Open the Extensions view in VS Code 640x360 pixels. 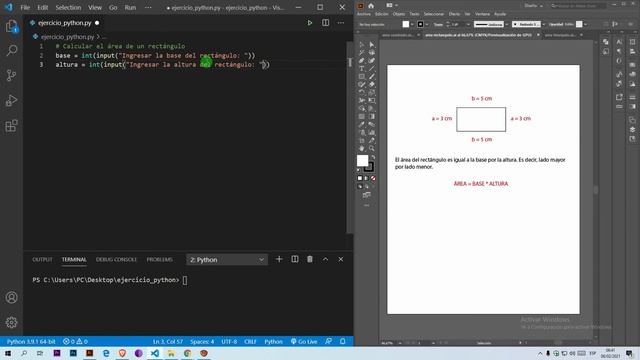11,126
